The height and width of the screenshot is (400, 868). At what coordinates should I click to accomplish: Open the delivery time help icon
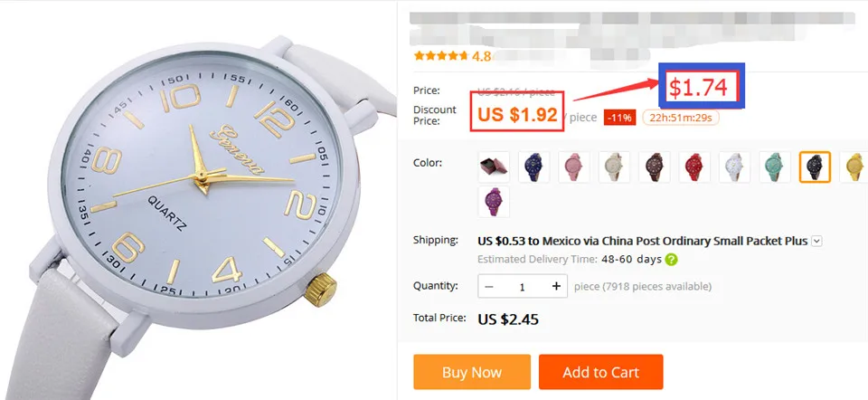[672, 260]
